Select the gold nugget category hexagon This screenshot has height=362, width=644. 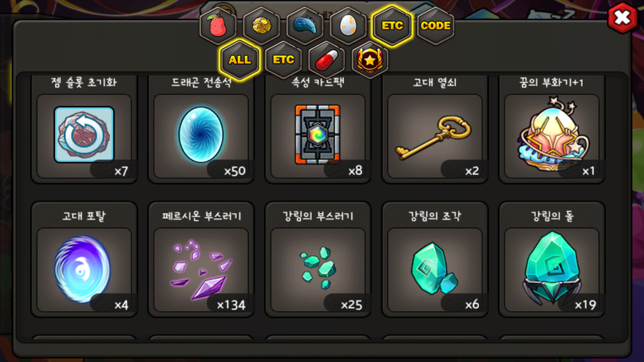pos(262,26)
